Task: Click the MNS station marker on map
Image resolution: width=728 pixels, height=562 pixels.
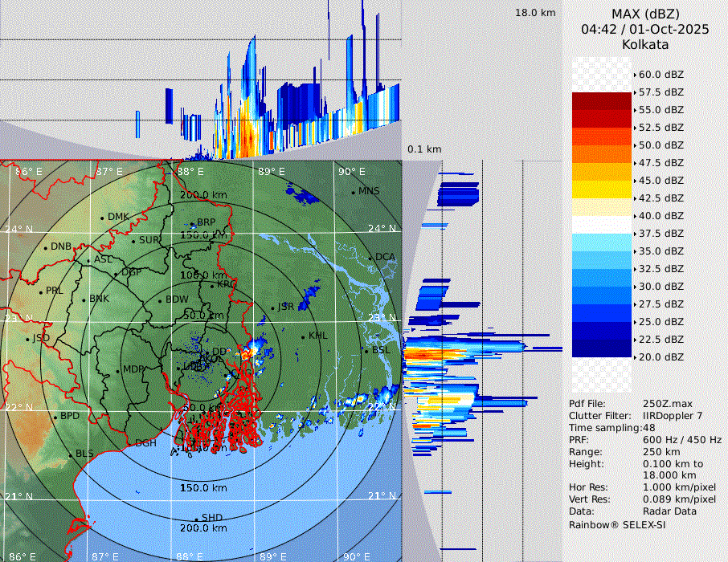Action: point(354,192)
